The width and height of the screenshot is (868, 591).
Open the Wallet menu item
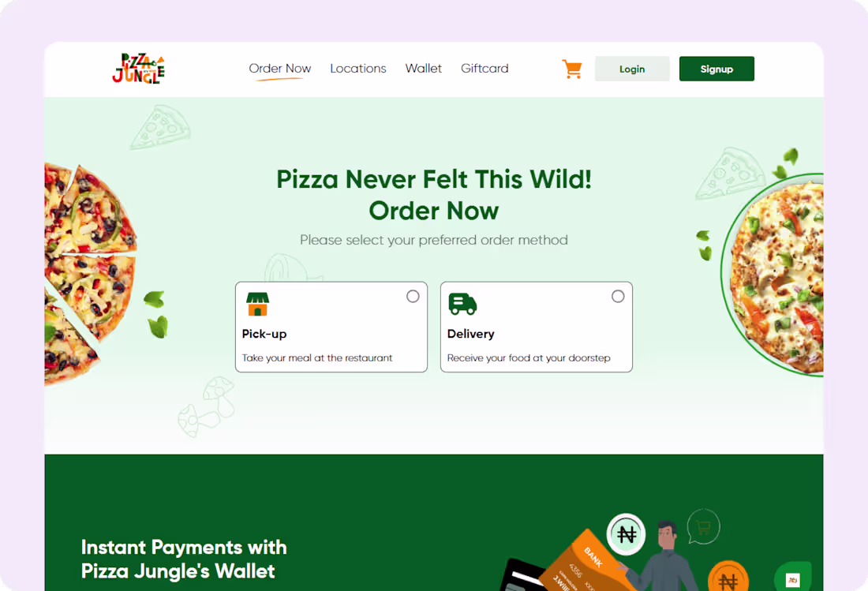424,69
